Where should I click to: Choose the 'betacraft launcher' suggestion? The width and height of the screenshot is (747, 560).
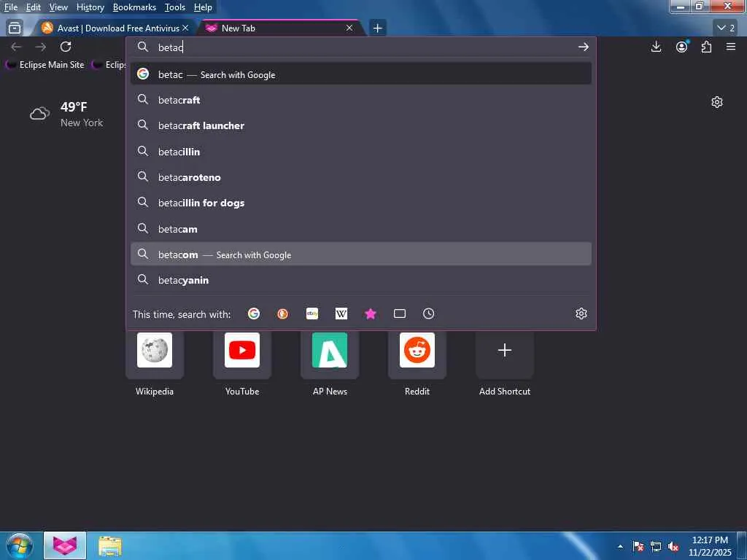point(360,125)
